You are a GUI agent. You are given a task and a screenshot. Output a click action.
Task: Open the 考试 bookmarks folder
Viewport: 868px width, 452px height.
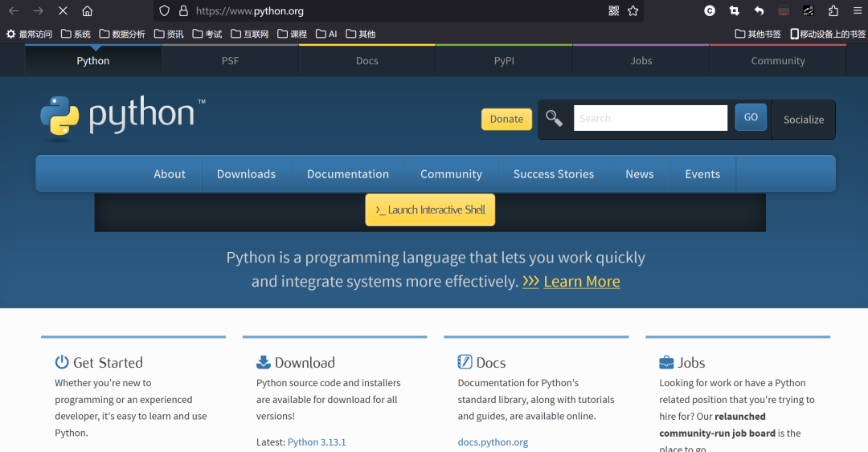(x=207, y=34)
